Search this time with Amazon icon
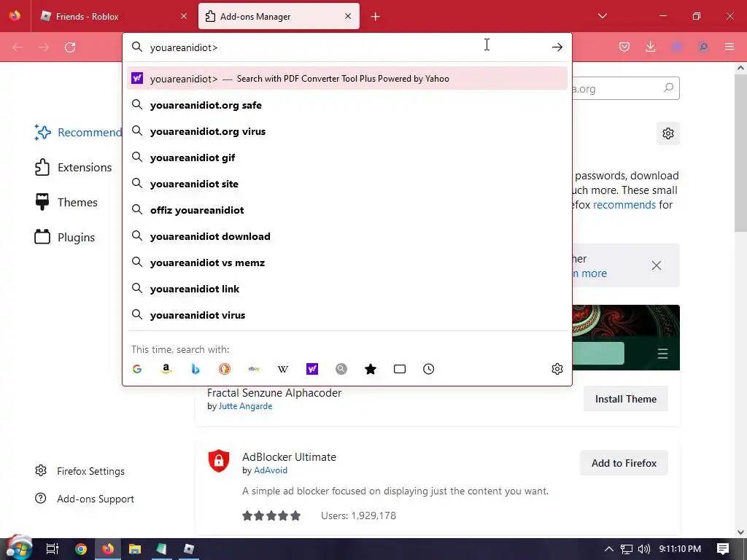Image resolution: width=747 pixels, height=560 pixels. tap(166, 369)
